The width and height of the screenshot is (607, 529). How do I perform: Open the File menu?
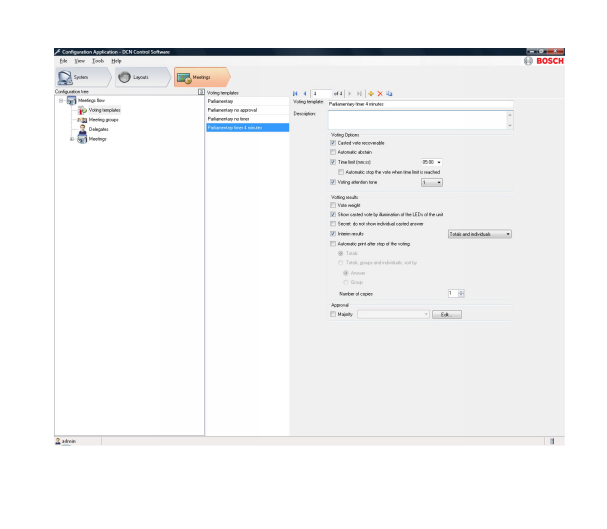point(63,61)
